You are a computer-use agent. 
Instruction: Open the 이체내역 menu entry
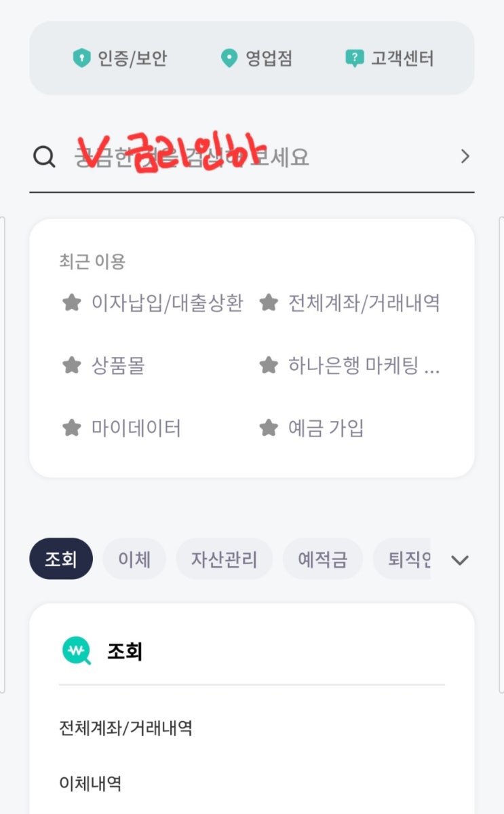tap(90, 784)
